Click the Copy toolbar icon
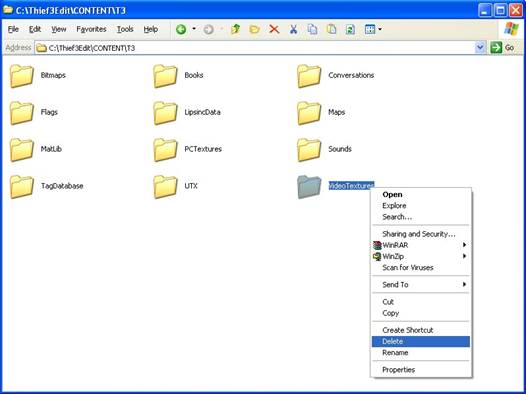Image resolution: width=526 pixels, height=394 pixels. [313, 30]
